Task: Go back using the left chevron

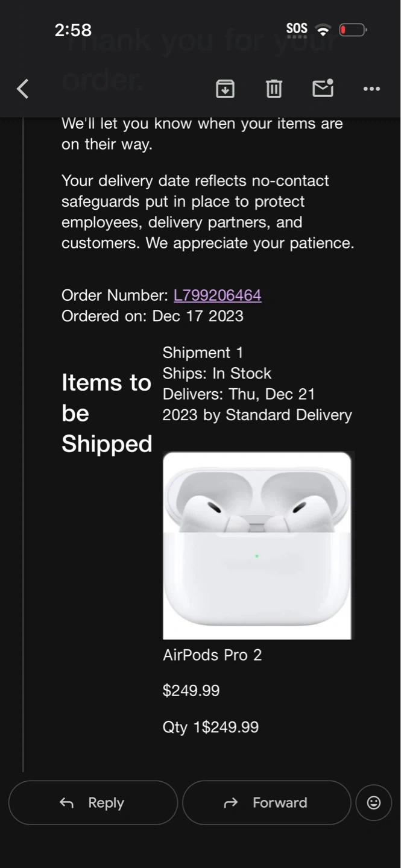Action: click(23, 89)
